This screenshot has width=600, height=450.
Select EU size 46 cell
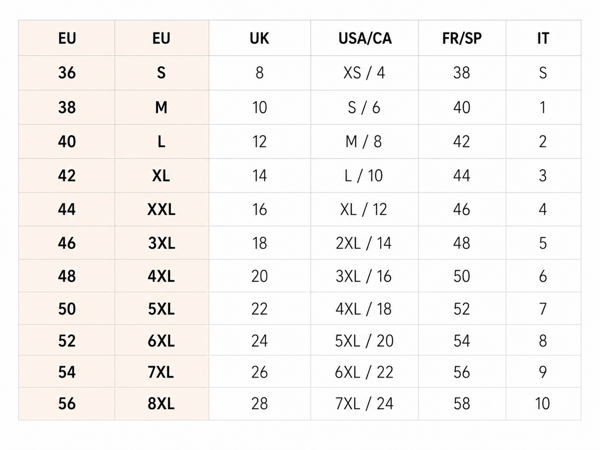click(67, 243)
